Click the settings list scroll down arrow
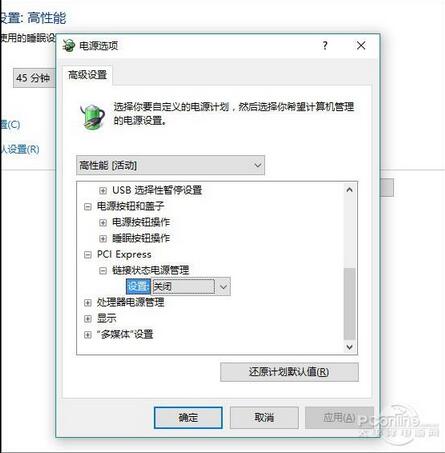Image resolution: width=445 pixels, height=453 pixels. pos(349,347)
